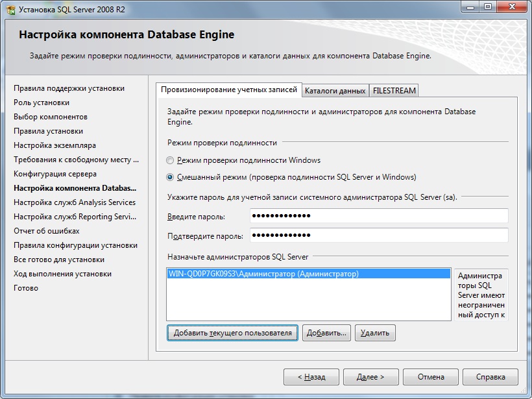Go back with '< Назад' button

(x=311, y=377)
